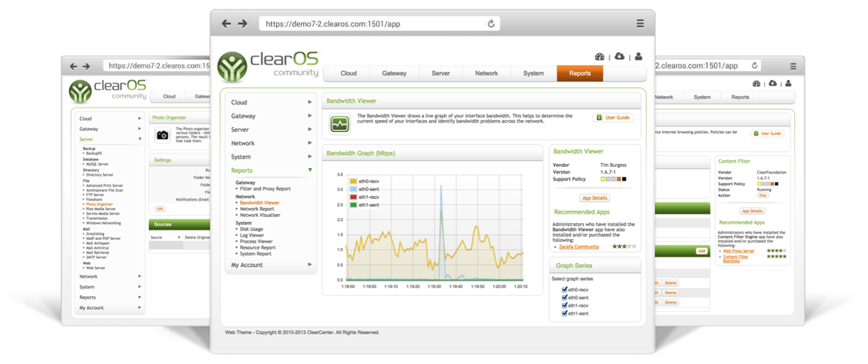
Task: Switch to the System tab in front window
Action: (533, 73)
